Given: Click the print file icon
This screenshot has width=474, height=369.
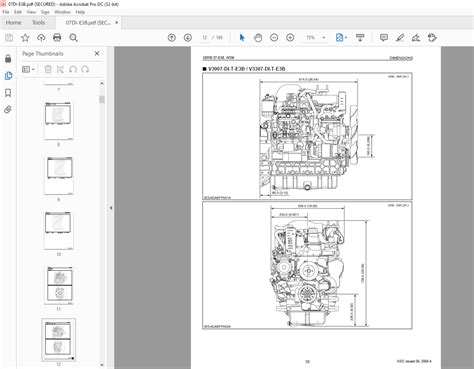Looking at the screenshot, I should pos(57,38).
